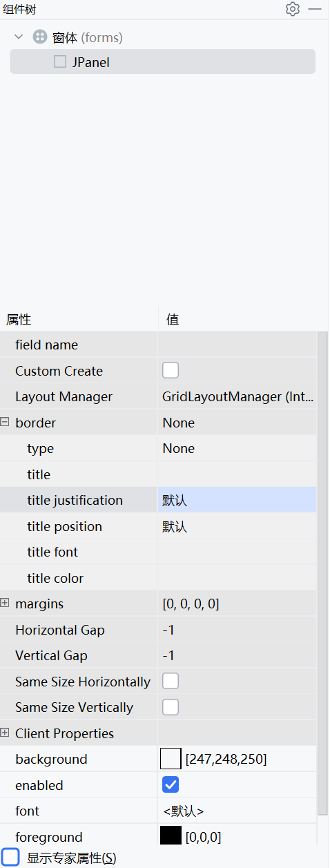Open the Layout Manager value dropdown
The image size is (330, 868).
[x=237, y=396]
